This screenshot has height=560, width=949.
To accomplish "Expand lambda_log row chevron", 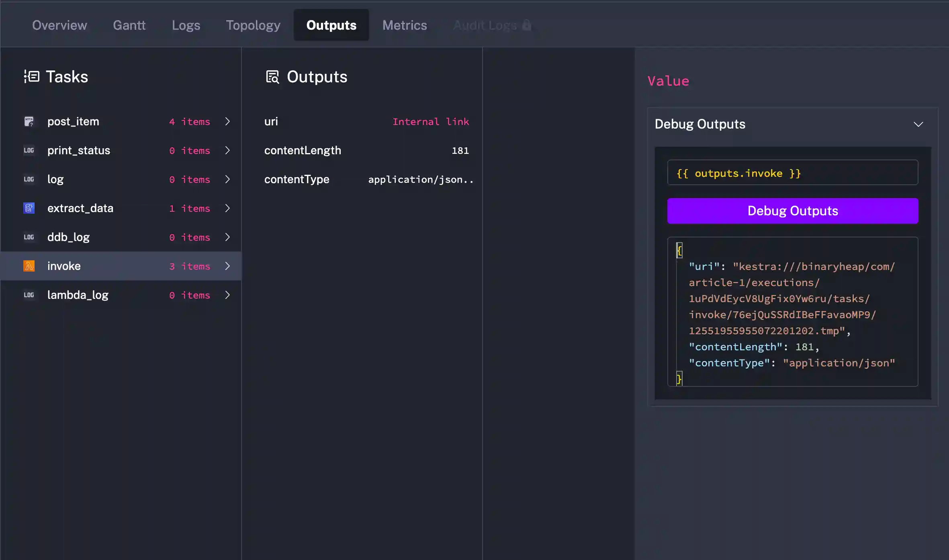I will 227,295.
